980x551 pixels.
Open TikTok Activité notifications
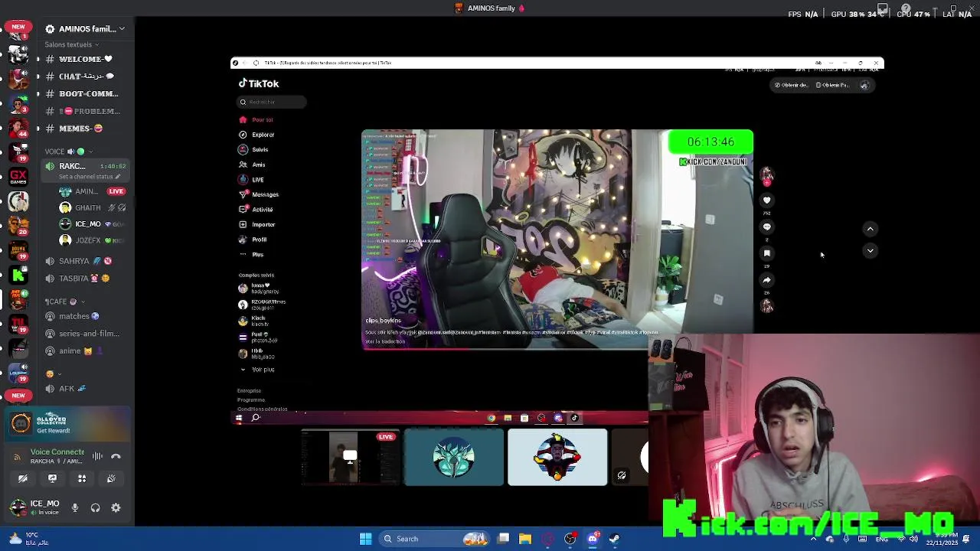256,210
